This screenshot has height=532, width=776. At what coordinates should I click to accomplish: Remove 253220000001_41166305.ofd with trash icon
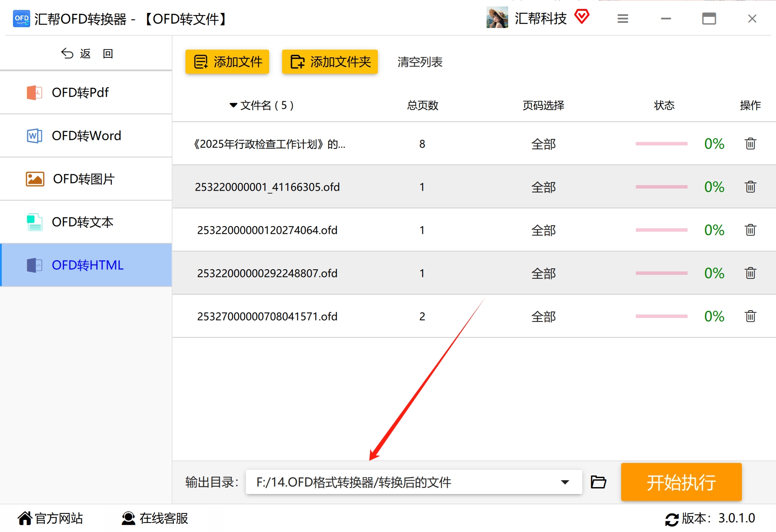[x=750, y=187]
